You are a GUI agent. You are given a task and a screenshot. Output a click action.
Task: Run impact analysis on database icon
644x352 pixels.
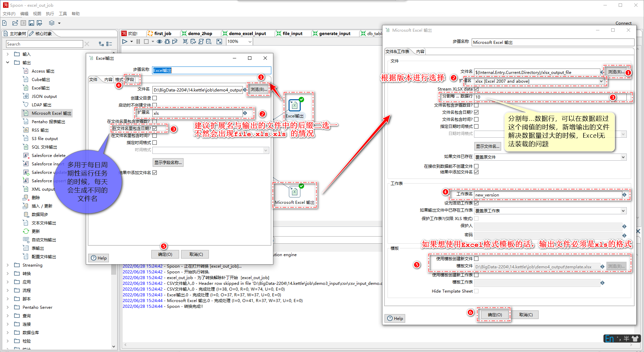pyautogui.click(x=193, y=42)
